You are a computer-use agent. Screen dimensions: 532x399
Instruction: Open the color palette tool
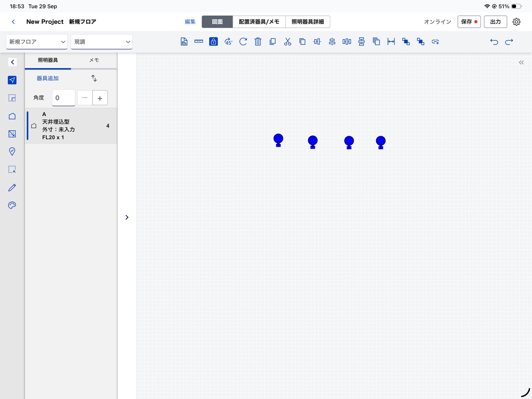[x=12, y=205]
